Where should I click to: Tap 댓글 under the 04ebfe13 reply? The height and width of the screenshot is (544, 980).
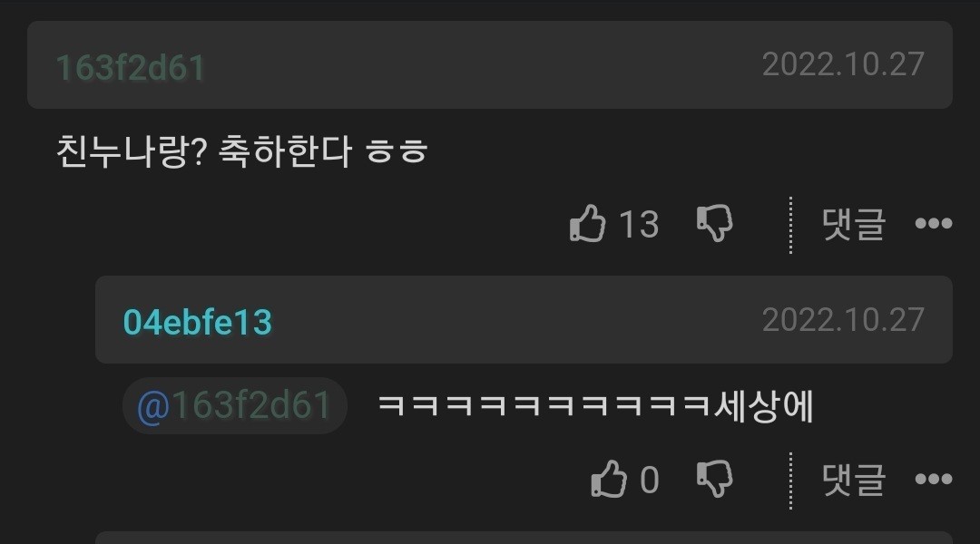tap(853, 479)
